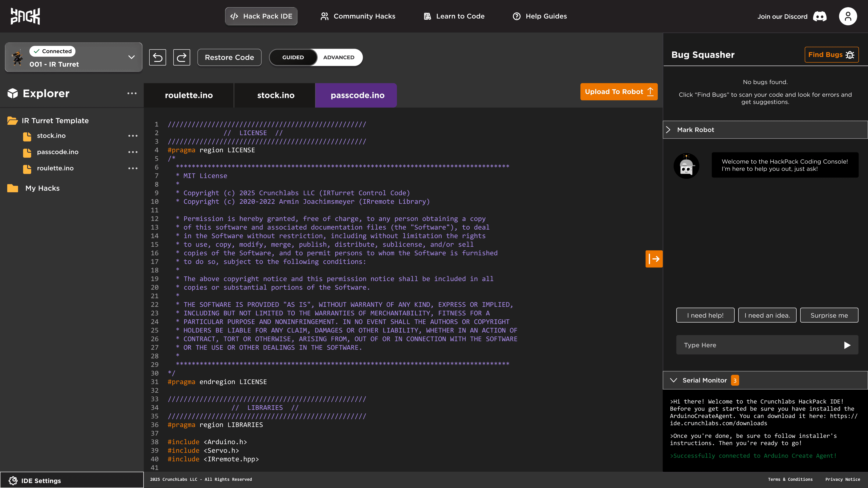Screen dimensions: 868x488
Task: Switch editor to ADVANCED mode
Action: (x=339, y=57)
